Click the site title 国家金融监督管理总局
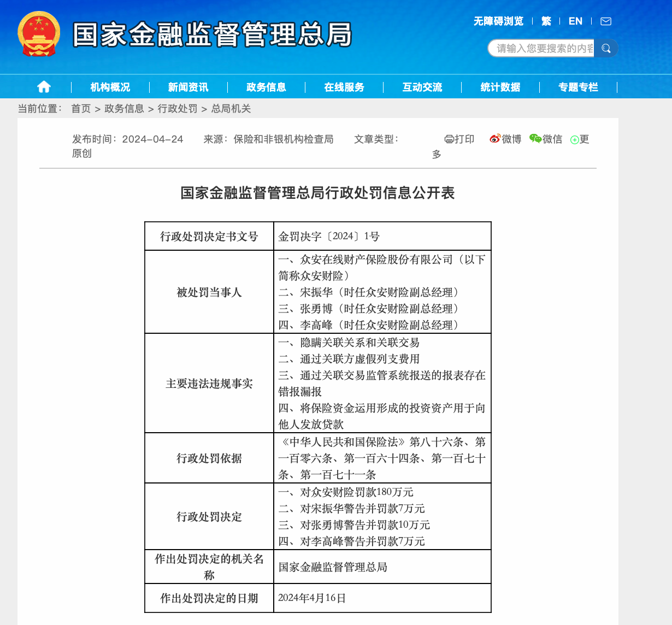The width and height of the screenshot is (672, 625). (x=213, y=34)
